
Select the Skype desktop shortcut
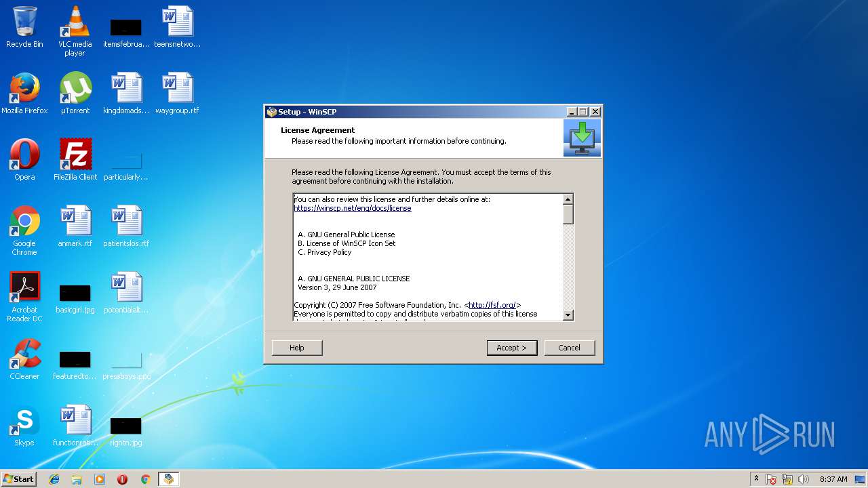(24, 426)
